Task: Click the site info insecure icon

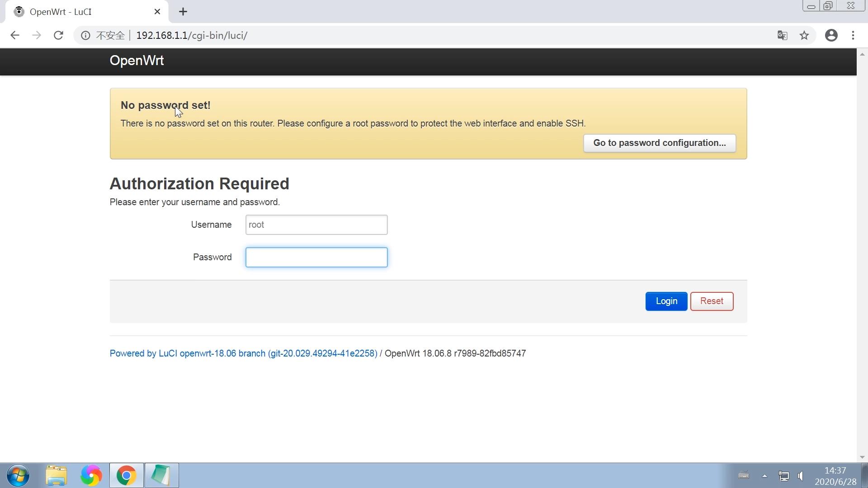Action: click(x=85, y=35)
